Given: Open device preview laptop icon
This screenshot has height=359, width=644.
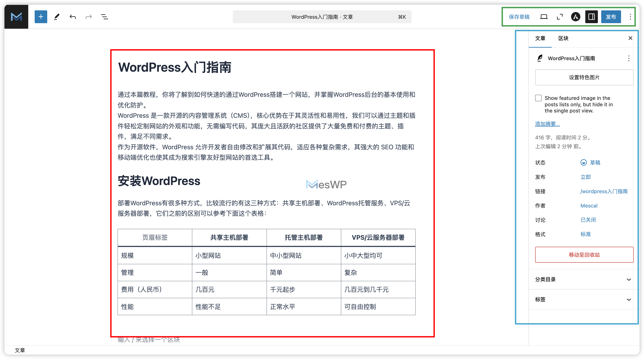Looking at the screenshot, I should (x=544, y=17).
